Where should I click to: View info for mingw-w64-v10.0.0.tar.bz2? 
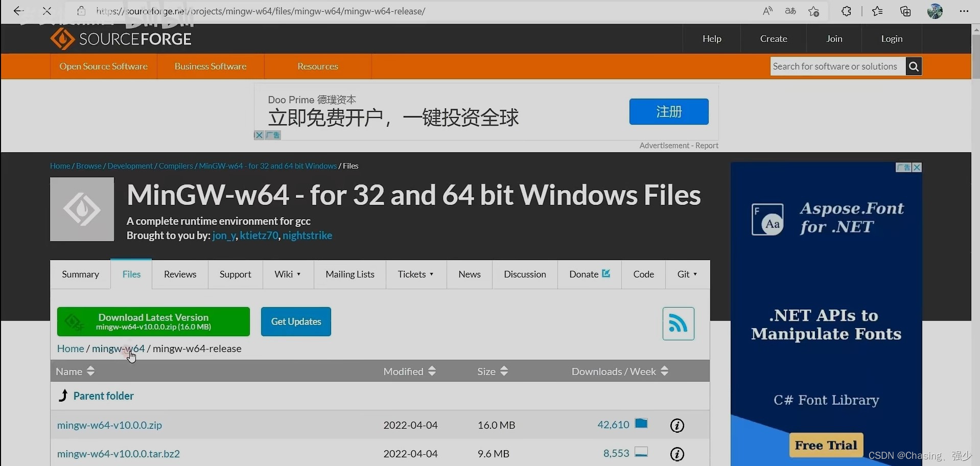click(x=677, y=454)
